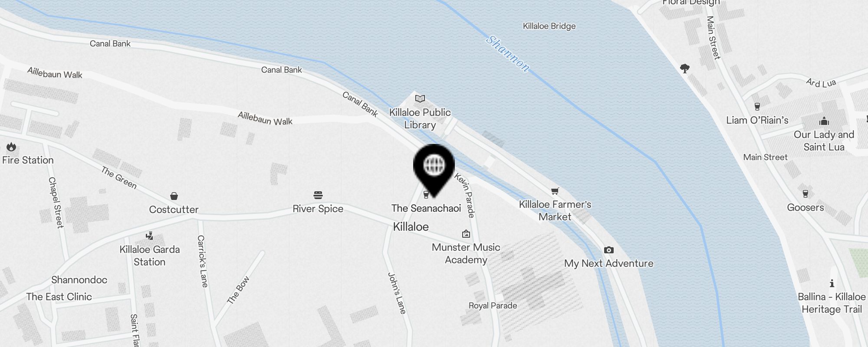The height and width of the screenshot is (347, 868).
Task: Click the Killaloe Bridge label
Action: click(549, 26)
